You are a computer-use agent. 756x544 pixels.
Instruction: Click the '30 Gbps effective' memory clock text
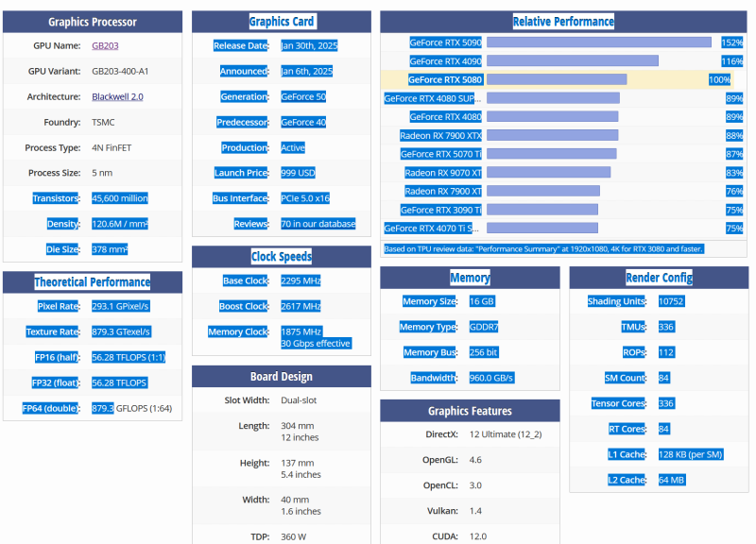[316, 344]
